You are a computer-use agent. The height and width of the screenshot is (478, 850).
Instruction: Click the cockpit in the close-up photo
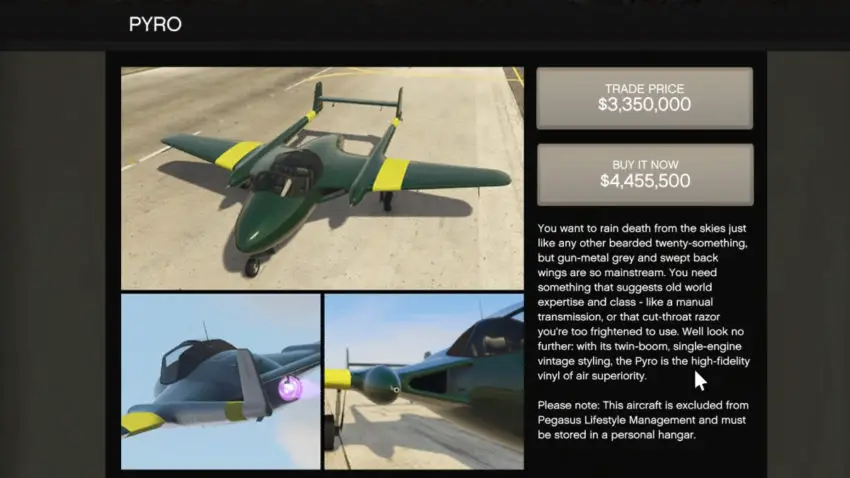point(485,336)
